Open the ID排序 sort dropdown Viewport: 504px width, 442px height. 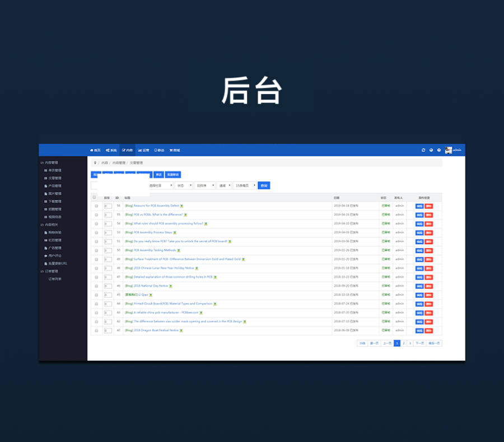pyautogui.click(x=205, y=186)
